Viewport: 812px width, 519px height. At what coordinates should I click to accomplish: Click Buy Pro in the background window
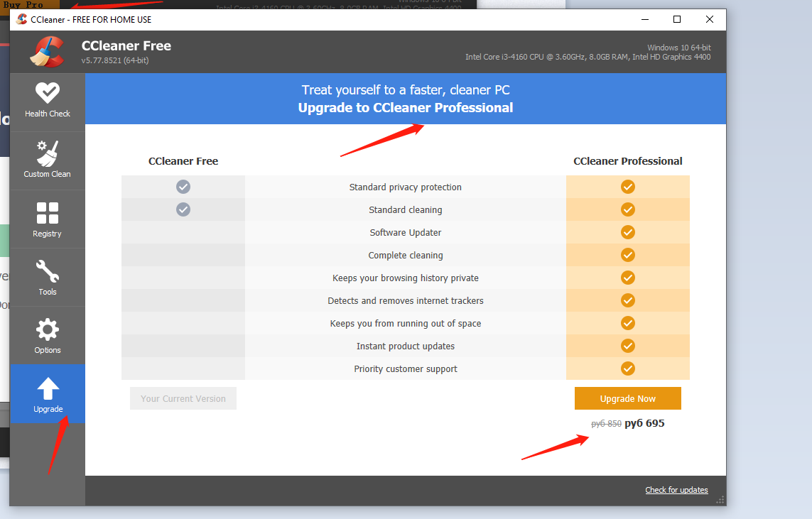pyautogui.click(x=23, y=5)
